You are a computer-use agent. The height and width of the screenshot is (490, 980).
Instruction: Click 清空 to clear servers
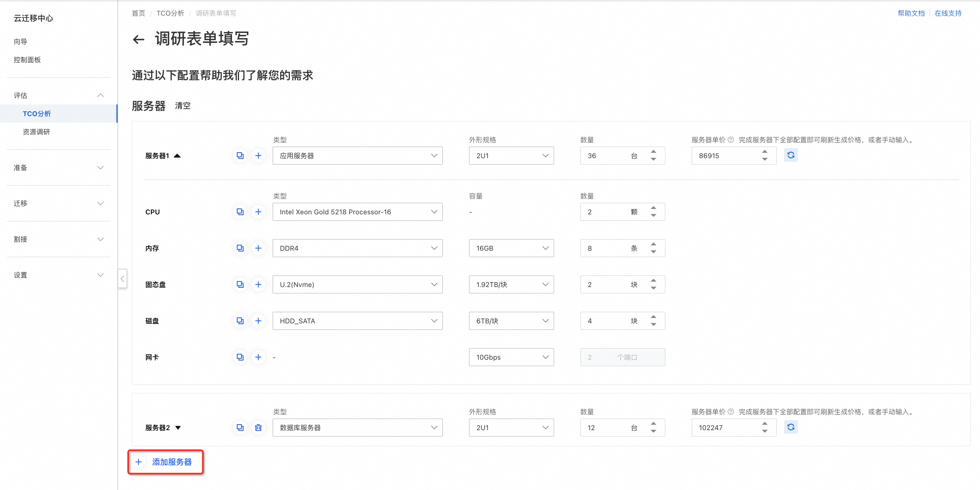183,105
